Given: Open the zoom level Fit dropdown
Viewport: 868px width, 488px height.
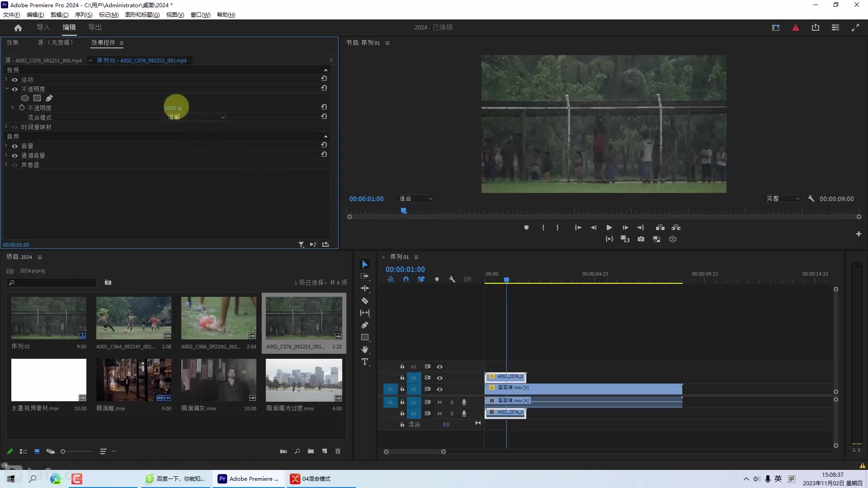Looking at the screenshot, I should coord(415,199).
